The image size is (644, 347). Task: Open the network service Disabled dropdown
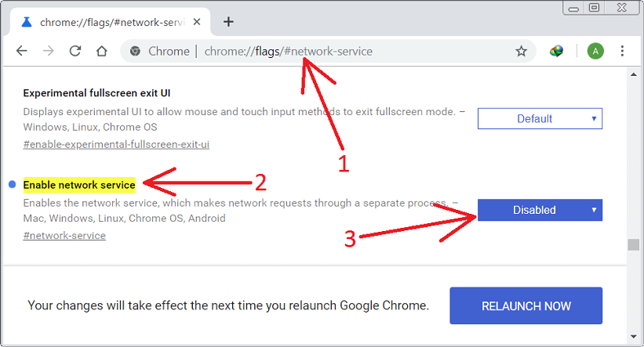[x=540, y=210]
